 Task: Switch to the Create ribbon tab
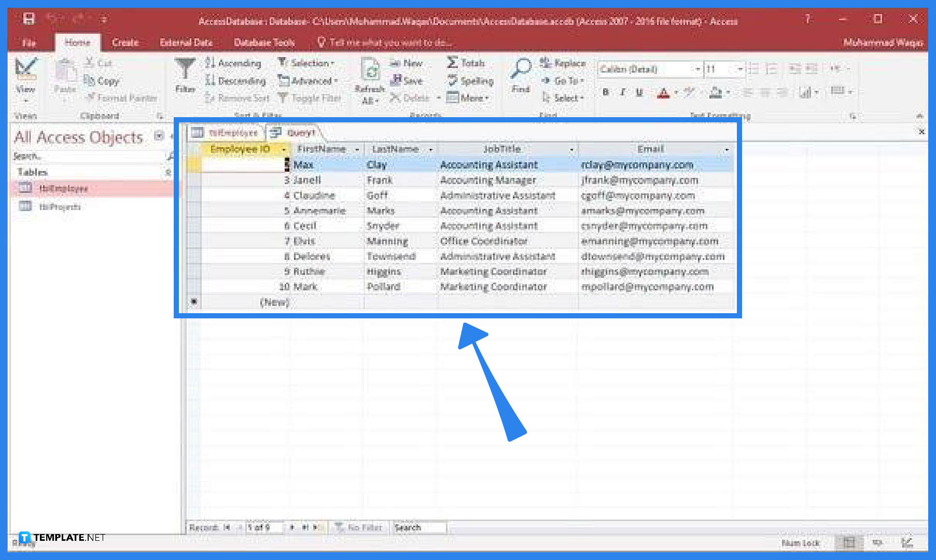click(125, 43)
